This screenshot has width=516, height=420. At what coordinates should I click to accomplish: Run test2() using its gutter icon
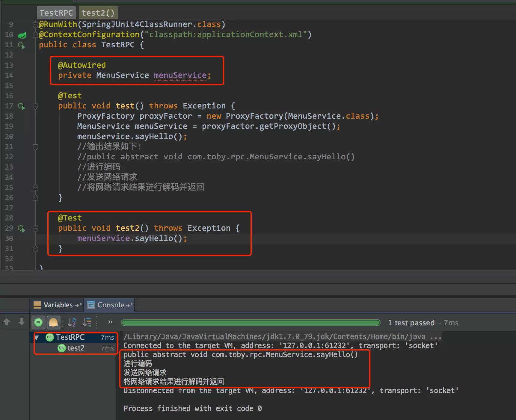pyautogui.click(x=22, y=229)
